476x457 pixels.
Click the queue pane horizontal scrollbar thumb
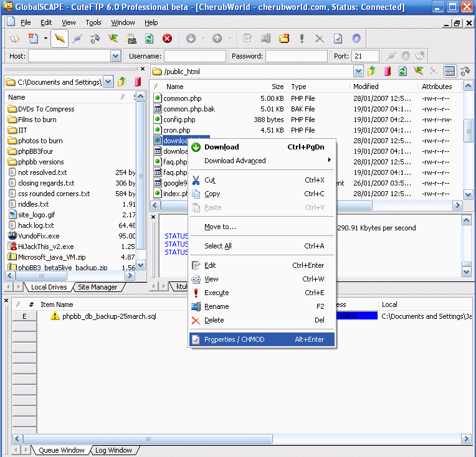[148, 439]
